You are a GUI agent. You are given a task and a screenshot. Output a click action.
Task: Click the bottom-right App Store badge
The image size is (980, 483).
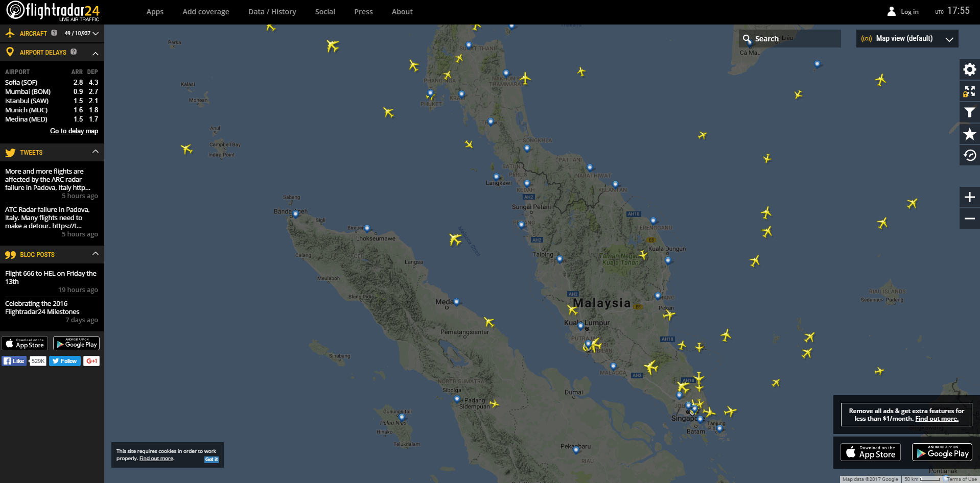[x=871, y=452]
